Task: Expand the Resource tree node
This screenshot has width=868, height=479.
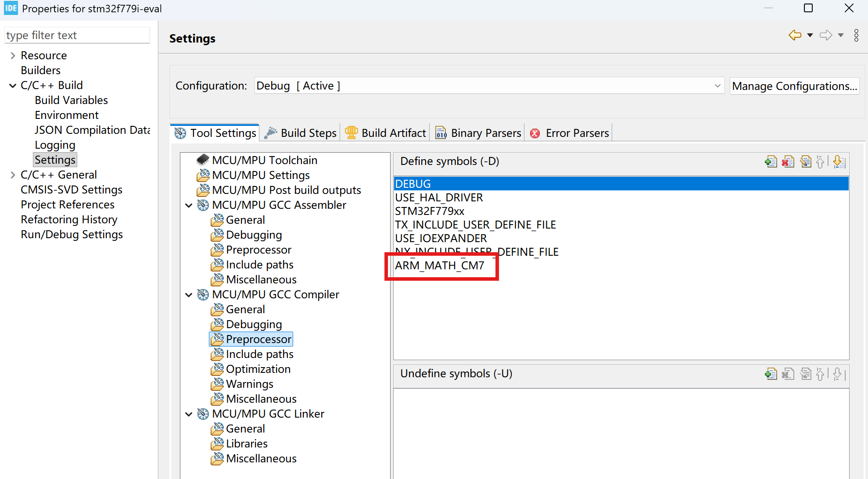Action: click(13, 56)
